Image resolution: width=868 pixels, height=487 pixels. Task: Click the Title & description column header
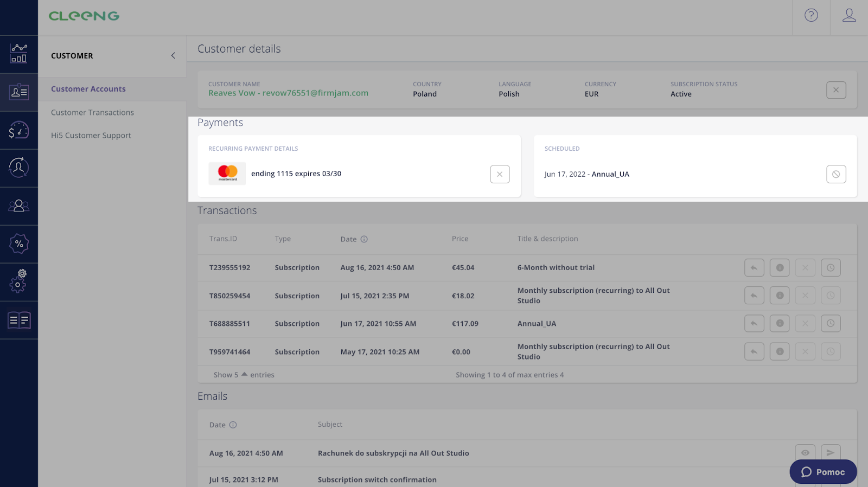click(547, 239)
